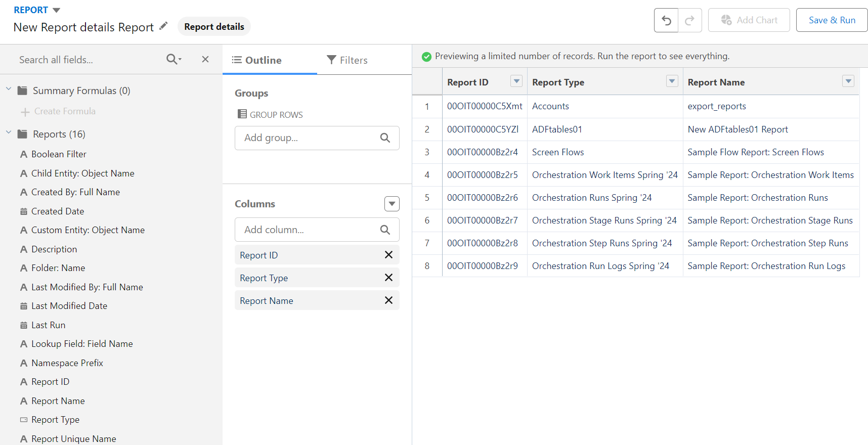The height and width of the screenshot is (445, 868).
Task: Select the Custom Entity: Object Name field
Action: 88,230
